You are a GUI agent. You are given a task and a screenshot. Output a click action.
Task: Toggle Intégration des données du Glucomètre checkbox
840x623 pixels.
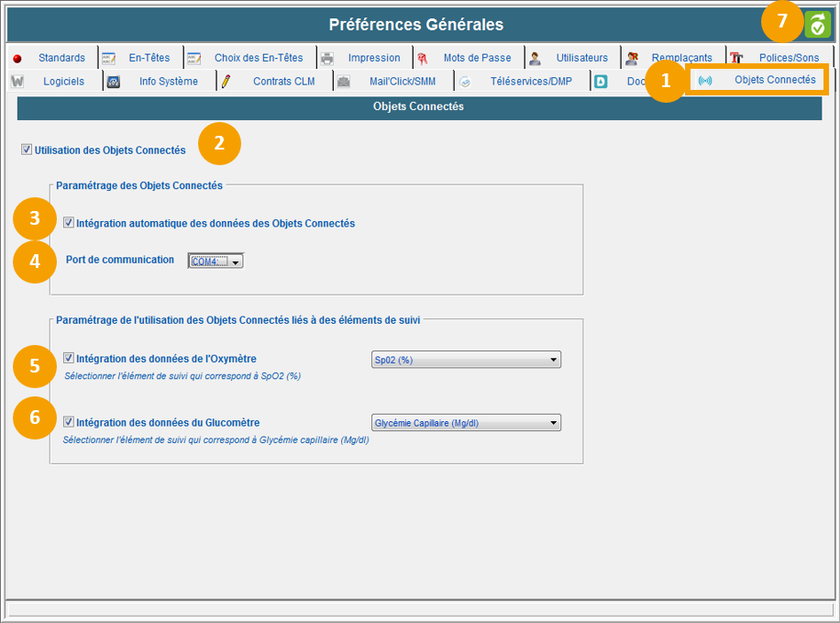[69, 422]
